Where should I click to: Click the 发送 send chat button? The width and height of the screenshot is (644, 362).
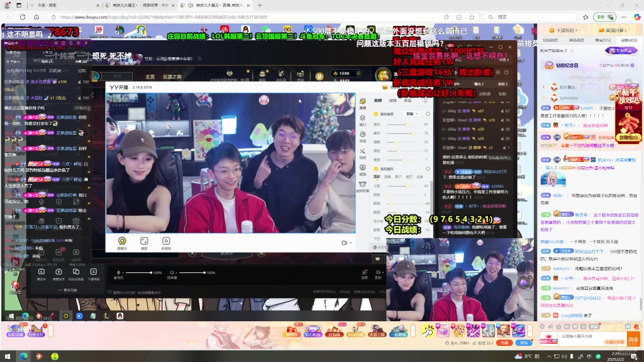[633, 339]
